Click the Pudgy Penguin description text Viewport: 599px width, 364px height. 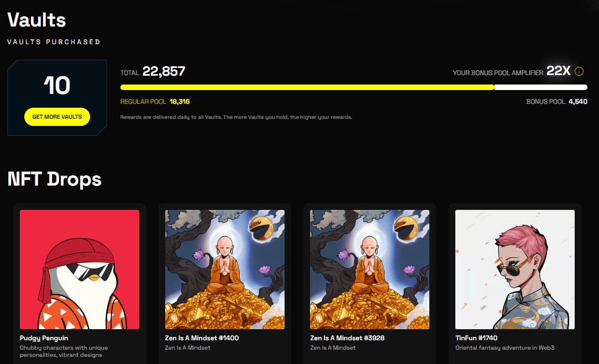64,351
